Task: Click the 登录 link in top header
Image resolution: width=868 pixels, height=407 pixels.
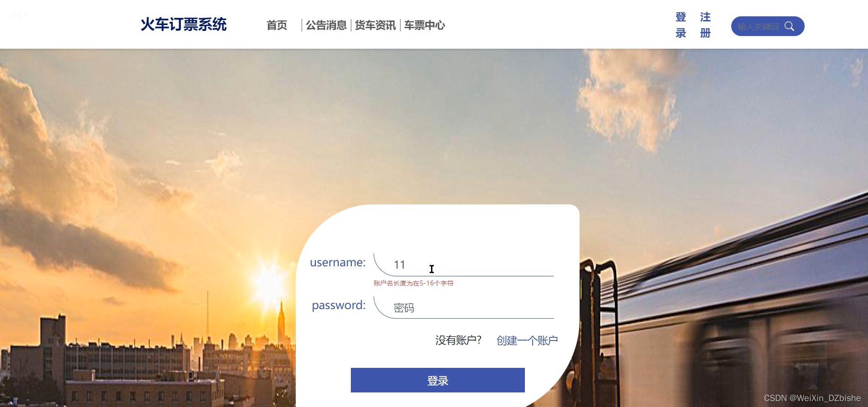Action: tap(681, 25)
